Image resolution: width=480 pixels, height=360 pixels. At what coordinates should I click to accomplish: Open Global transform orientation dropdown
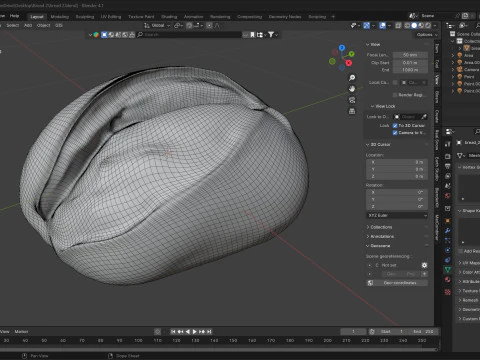pos(157,25)
